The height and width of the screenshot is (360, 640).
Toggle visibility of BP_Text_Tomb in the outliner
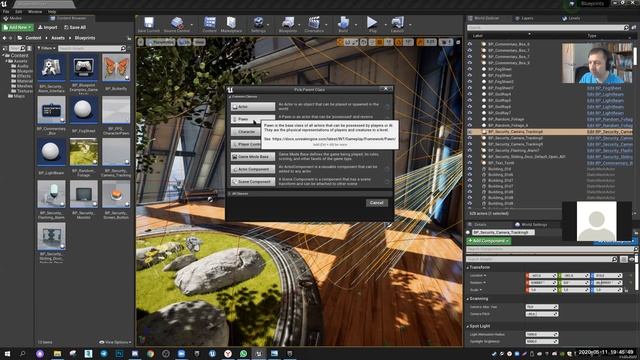tap(470, 163)
